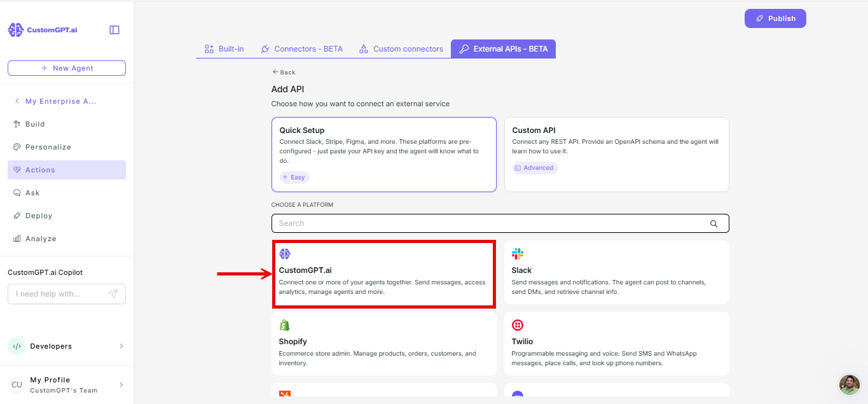Switch to the Built-in tab
The width and height of the screenshot is (868, 404).
click(x=224, y=49)
